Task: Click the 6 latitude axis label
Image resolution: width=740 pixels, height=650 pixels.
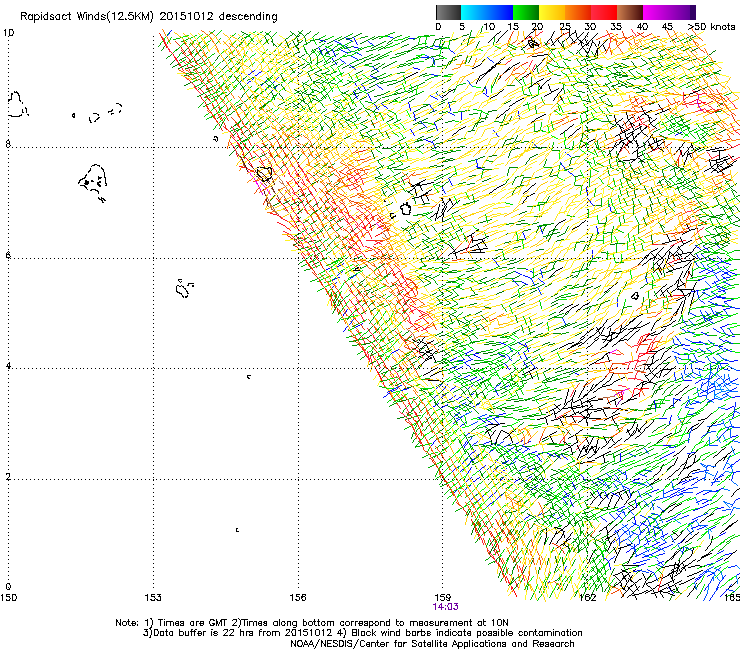Action: (x=8, y=255)
